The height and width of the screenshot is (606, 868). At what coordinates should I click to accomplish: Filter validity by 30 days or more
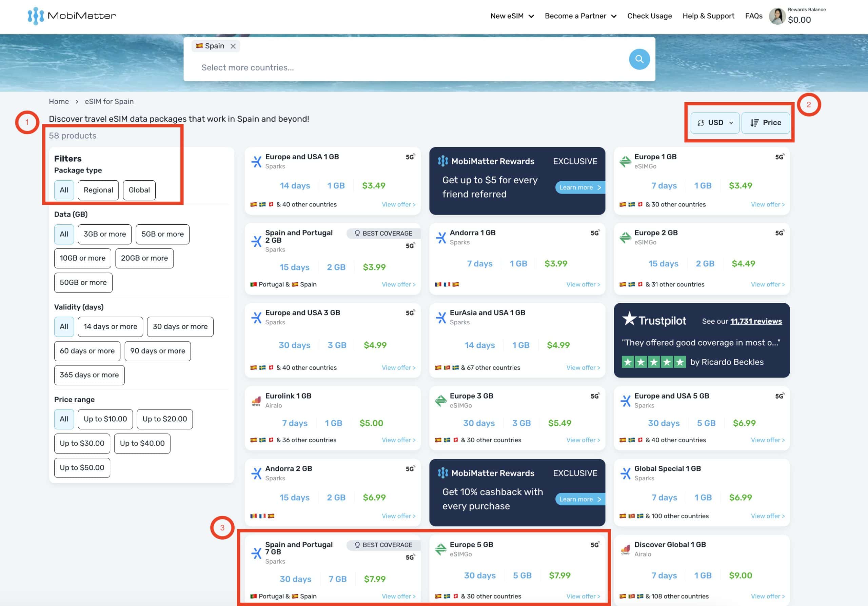(x=180, y=327)
